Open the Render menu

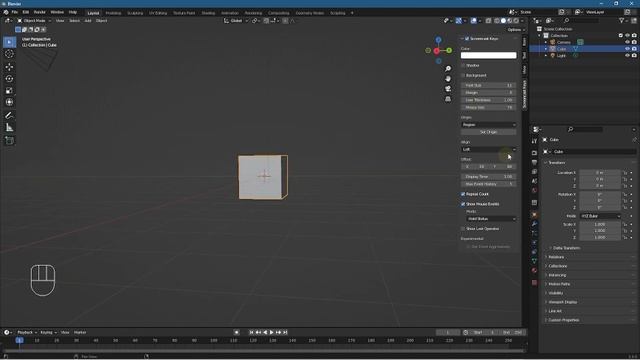(x=40, y=12)
